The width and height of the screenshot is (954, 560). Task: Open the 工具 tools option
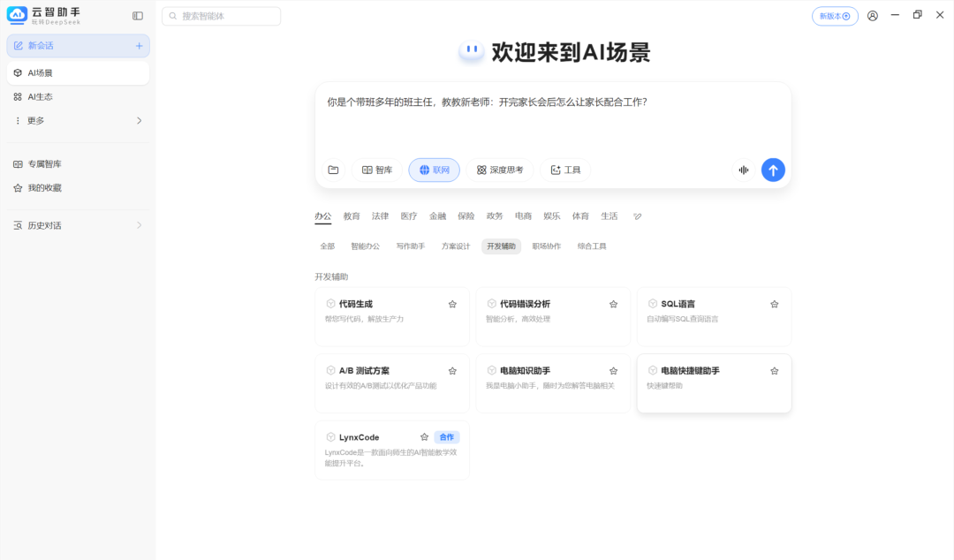(566, 170)
